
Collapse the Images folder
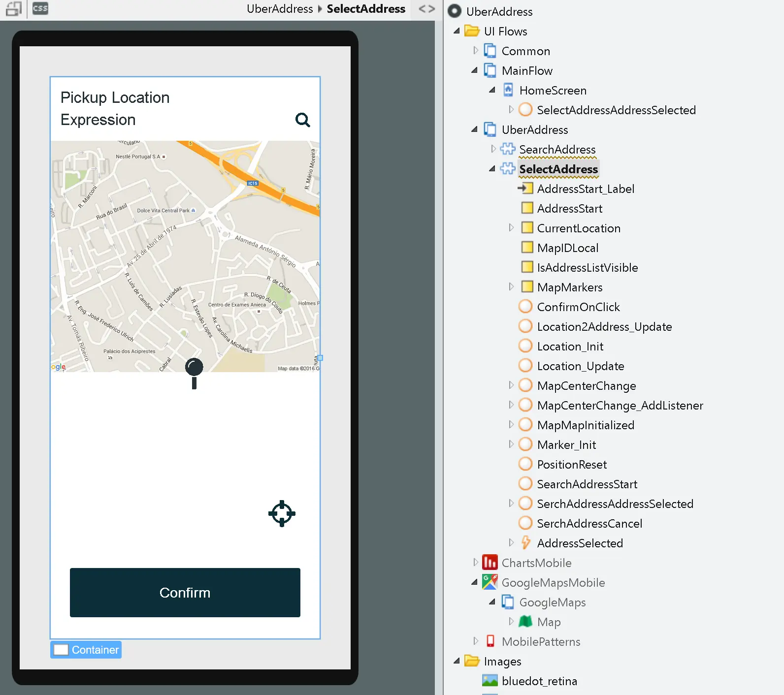pyautogui.click(x=457, y=661)
